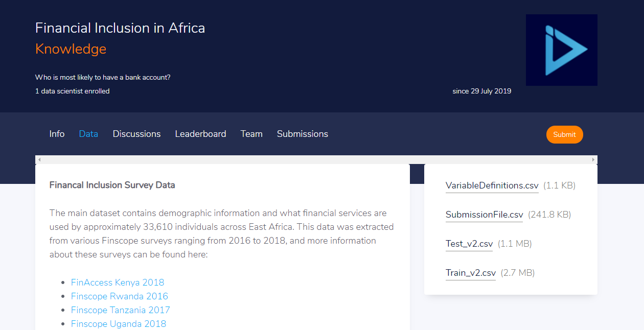Download SubmissionFile.csv

[484, 215]
